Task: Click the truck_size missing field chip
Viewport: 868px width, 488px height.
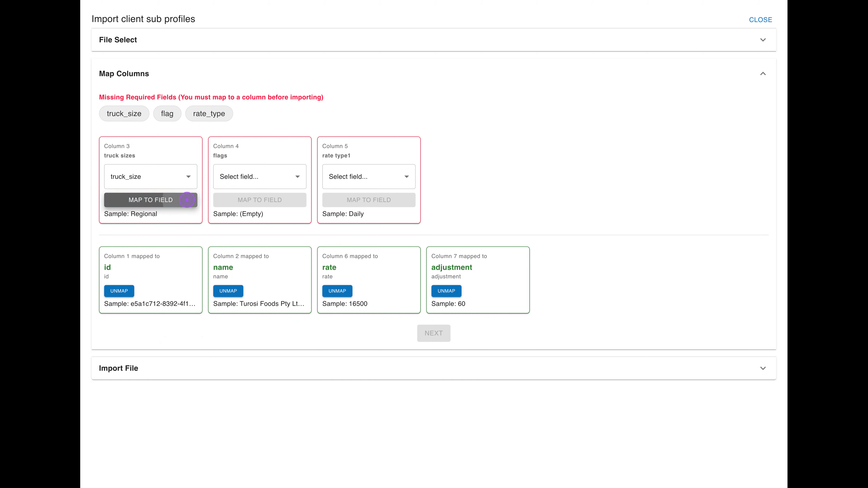Action: click(x=124, y=113)
